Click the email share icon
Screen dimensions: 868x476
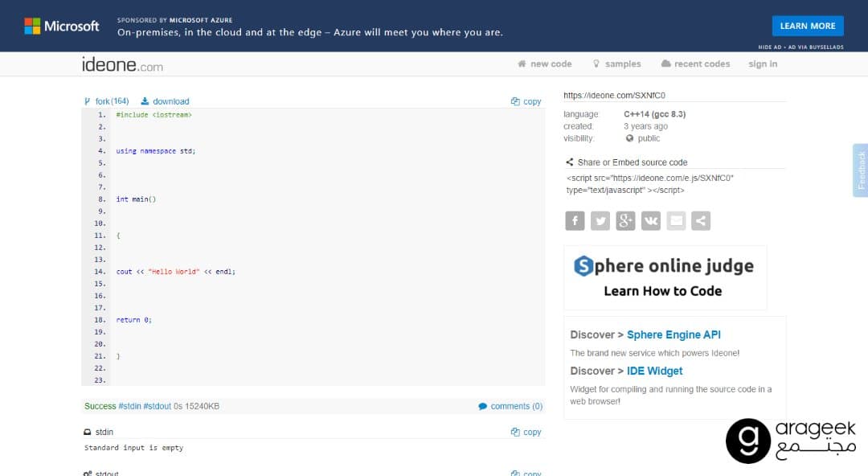[676, 220]
